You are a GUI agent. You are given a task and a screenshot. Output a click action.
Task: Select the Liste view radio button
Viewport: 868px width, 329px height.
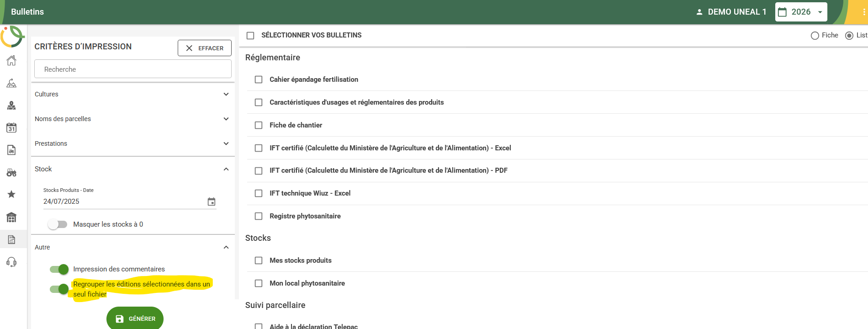pos(849,36)
